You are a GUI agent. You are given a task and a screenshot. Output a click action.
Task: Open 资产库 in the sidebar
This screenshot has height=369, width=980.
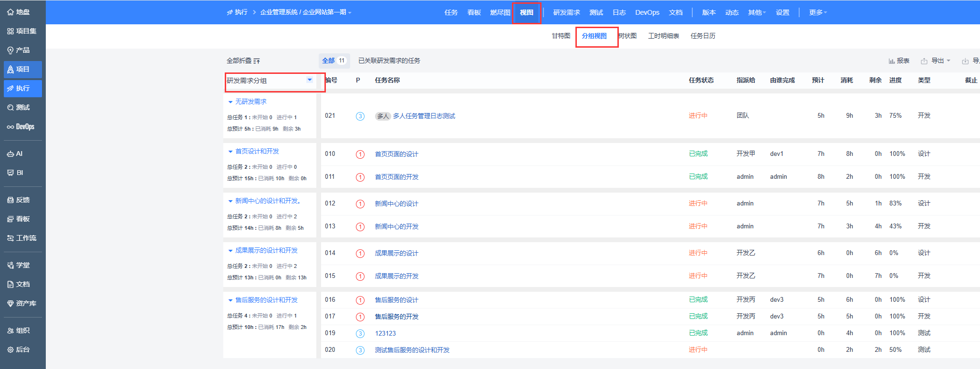pyautogui.click(x=21, y=303)
